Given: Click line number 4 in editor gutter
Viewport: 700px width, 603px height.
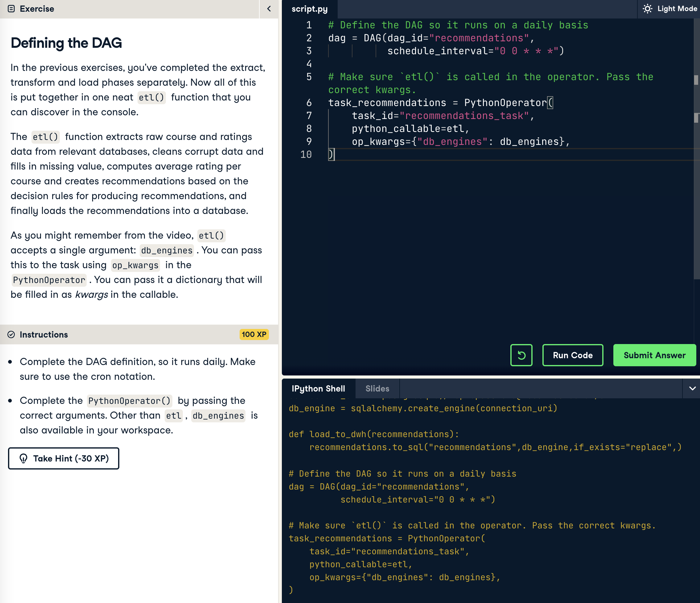Looking at the screenshot, I should (309, 64).
